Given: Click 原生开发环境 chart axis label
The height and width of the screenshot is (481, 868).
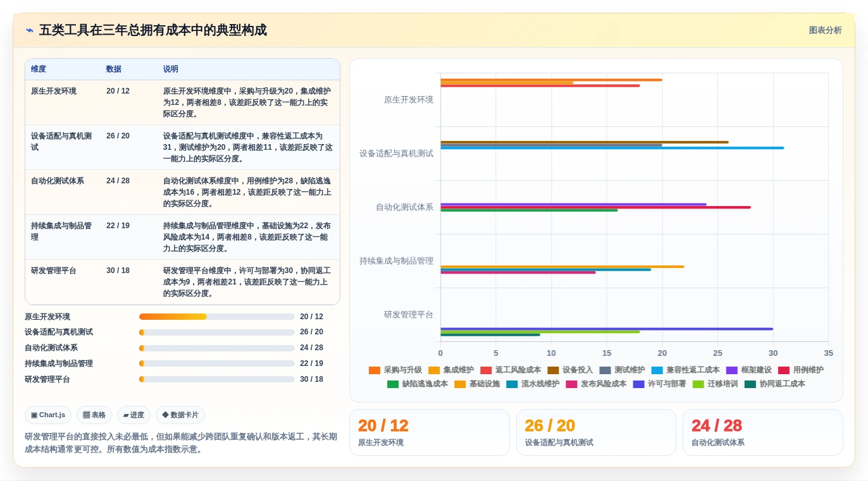Looking at the screenshot, I should [409, 100].
